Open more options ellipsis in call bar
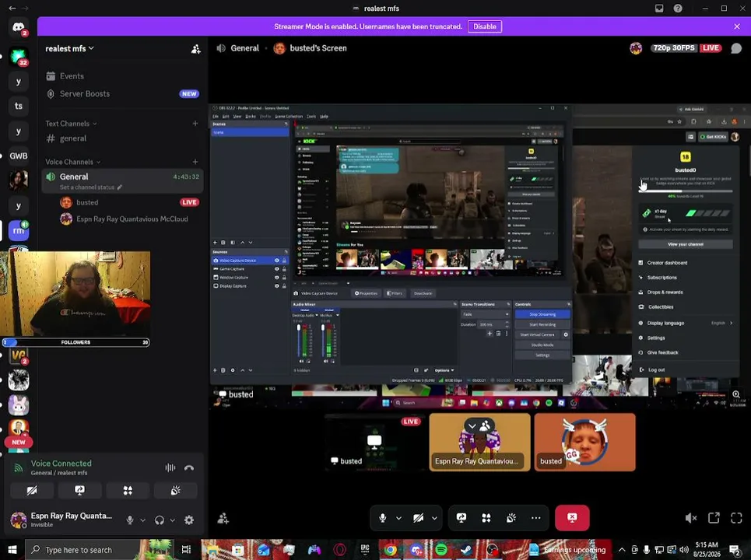The height and width of the screenshot is (560, 751). tap(536, 517)
